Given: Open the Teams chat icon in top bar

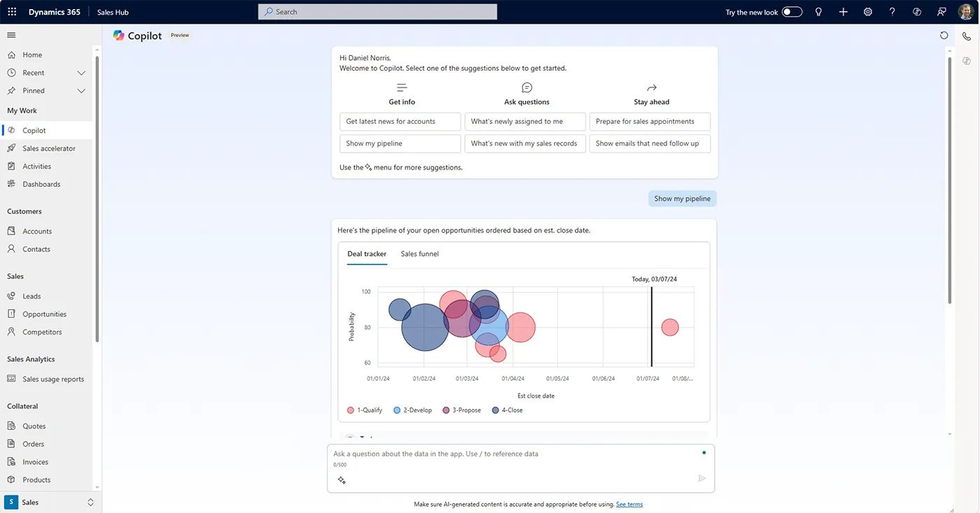Looking at the screenshot, I should pyautogui.click(x=941, y=12).
